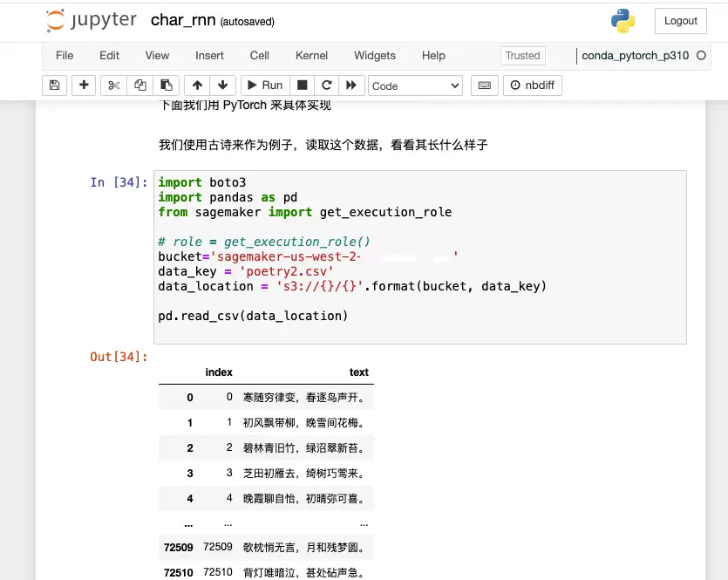Click the Jupyter logo
The image size is (728, 580).
point(92,21)
